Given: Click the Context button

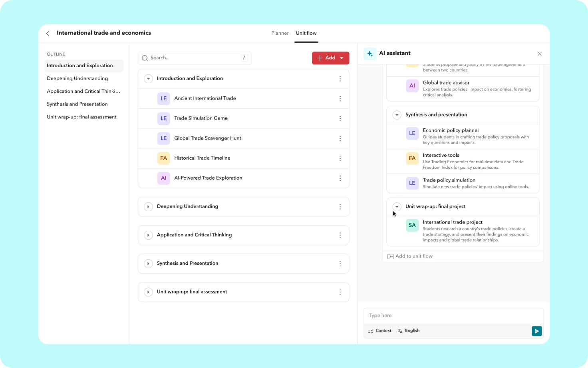Looking at the screenshot, I should pos(379,331).
